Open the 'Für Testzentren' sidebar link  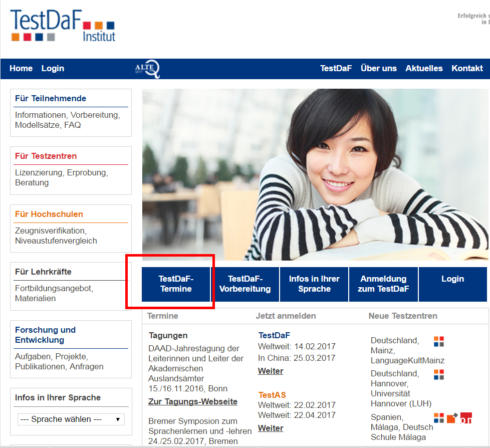point(46,156)
